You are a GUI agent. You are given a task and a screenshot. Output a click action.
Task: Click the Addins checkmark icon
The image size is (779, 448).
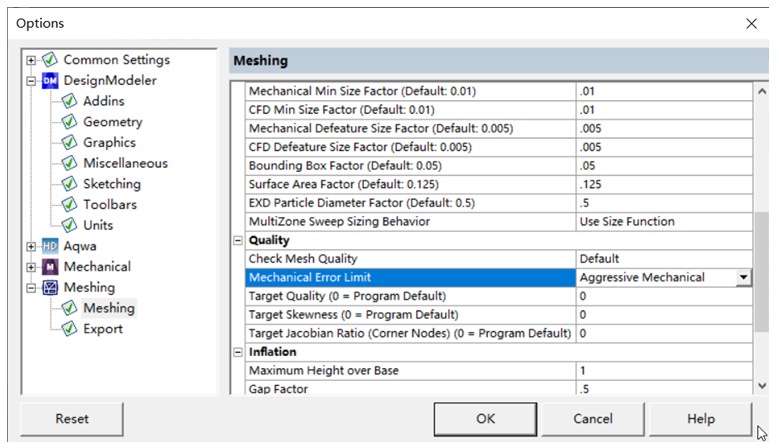[x=70, y=101]
